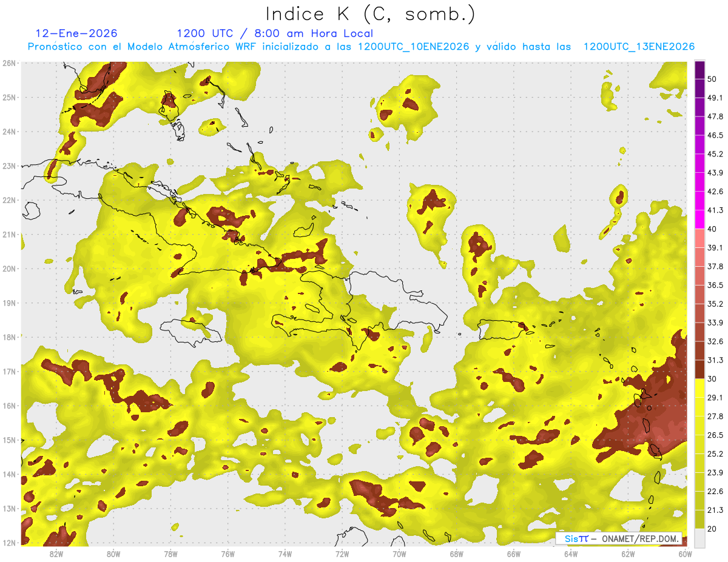Click '1200 UTC / 8:00 am Hora Local'
The width and height of the screenshot is (728, 562).
(x=275, y=33)
